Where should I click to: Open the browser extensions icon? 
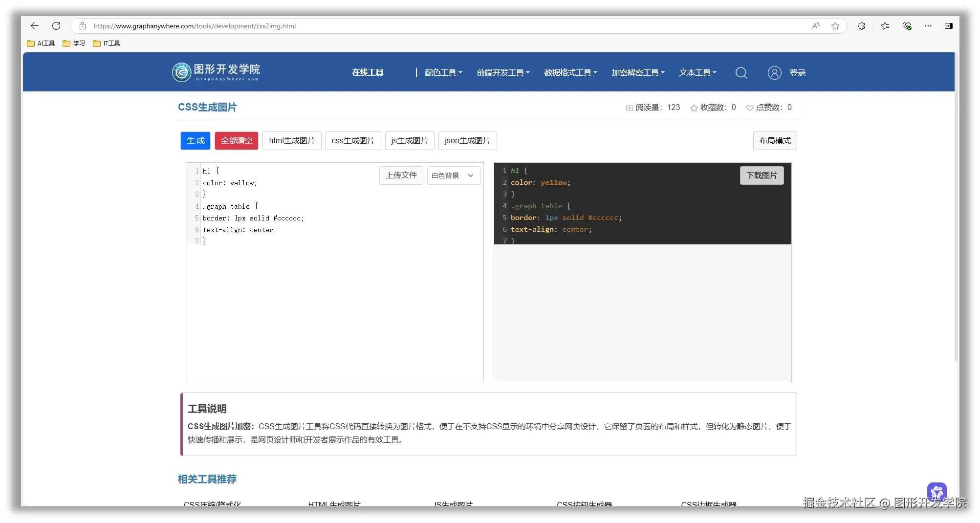tap(861, 26)
